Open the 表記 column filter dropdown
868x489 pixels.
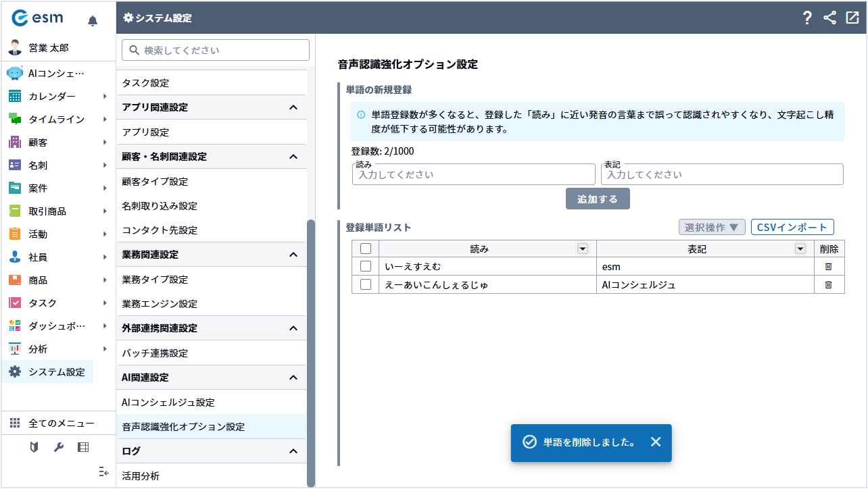click(800, 249)
